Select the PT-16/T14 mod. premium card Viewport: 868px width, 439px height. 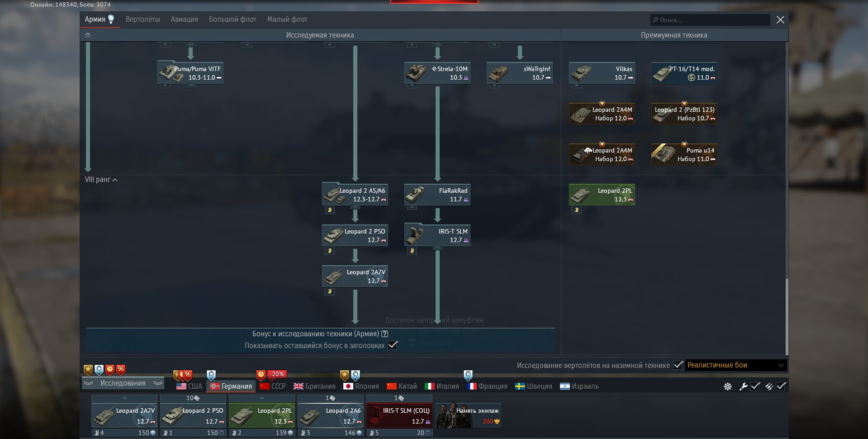tap(684, 73)
